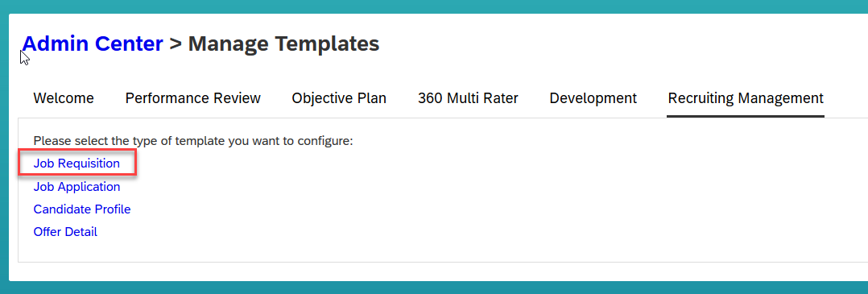Select the Objective Plan tab

coord(339,98)
